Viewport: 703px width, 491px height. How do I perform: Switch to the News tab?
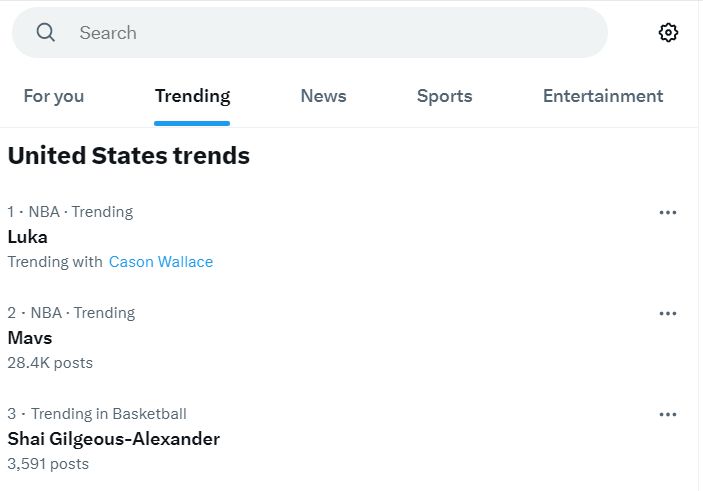click(323, 96)
